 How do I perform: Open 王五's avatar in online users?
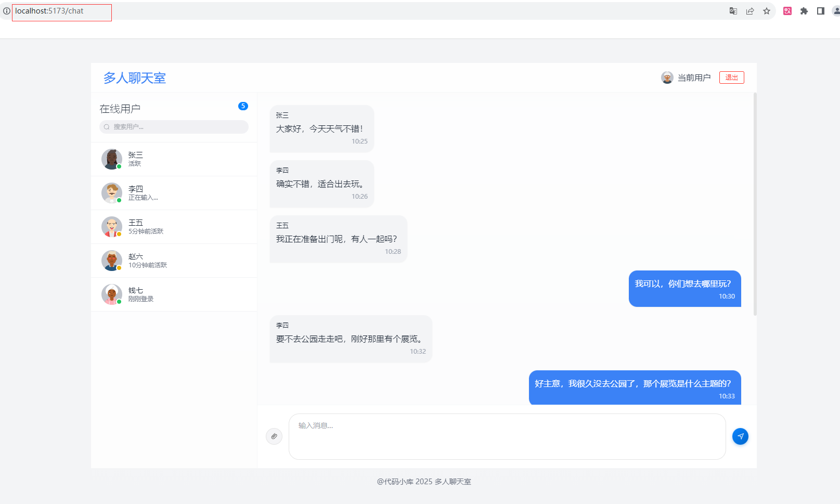(x=112, y=227)
